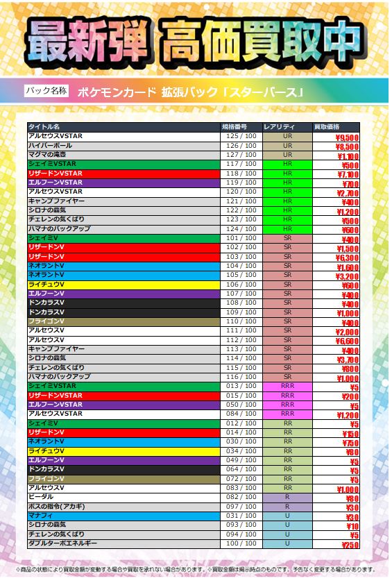Click the ¥150 price

click(351, 434)
